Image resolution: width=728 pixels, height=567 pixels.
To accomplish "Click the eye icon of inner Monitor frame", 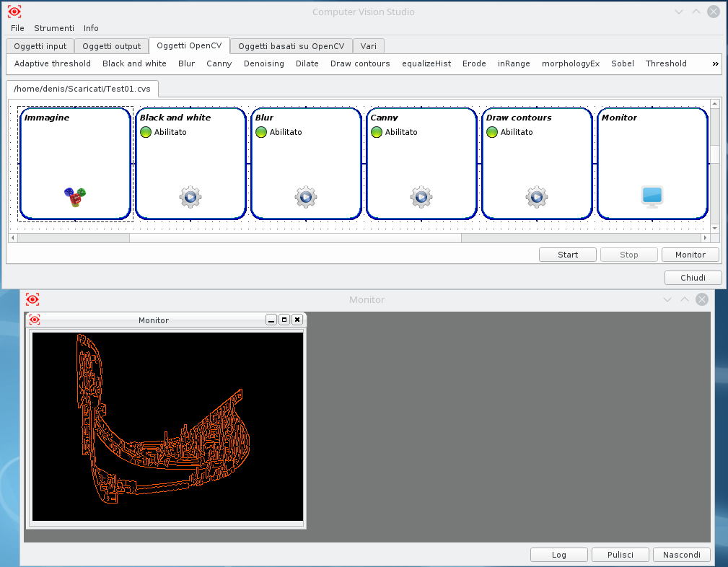I will pyautogui.click(x=35, y=320).
